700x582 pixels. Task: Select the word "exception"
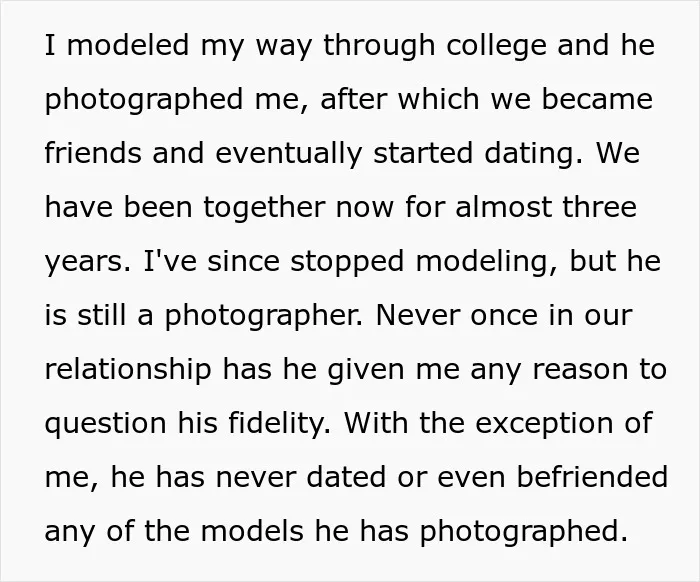point(544,424)
